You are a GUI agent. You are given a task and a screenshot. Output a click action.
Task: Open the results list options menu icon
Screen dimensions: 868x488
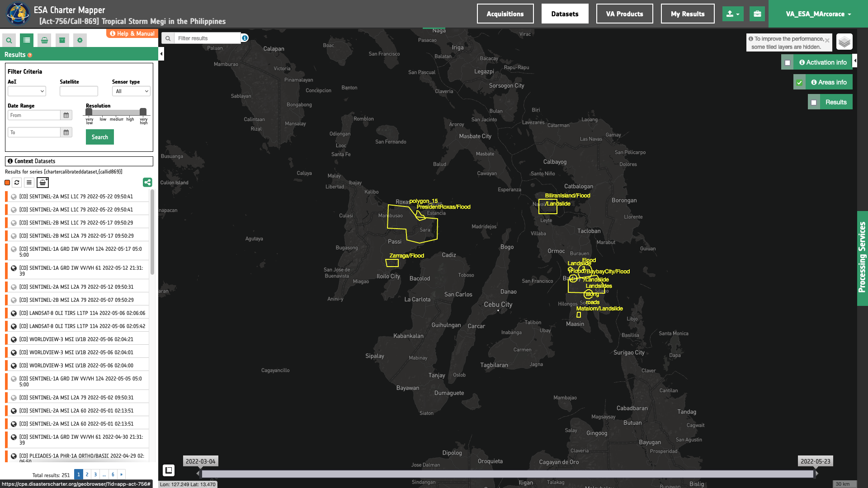tap(29, 183)
